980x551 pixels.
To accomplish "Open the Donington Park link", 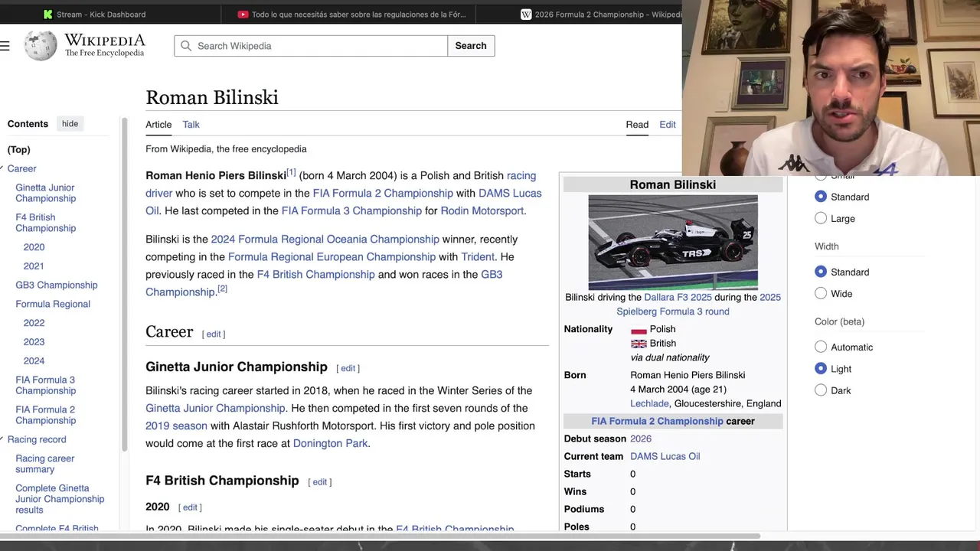I will coord(330,443).
